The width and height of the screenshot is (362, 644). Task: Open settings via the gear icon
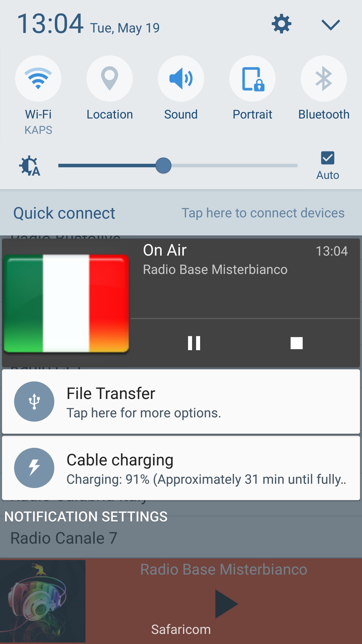[x=281, y=24]
